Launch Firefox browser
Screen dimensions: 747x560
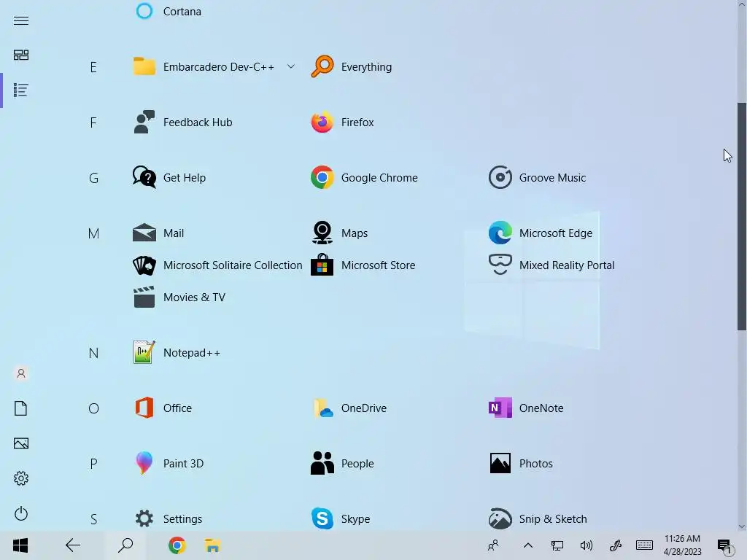pos(342,122)
